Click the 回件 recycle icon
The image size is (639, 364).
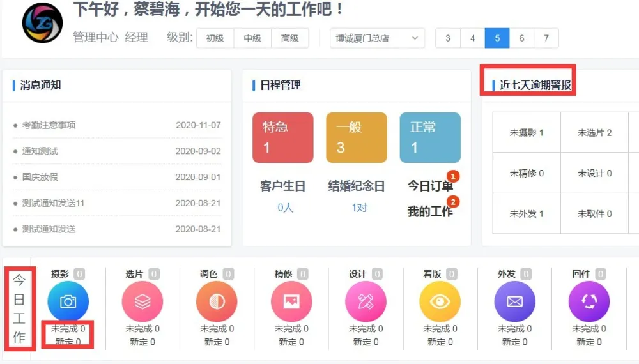589,301
